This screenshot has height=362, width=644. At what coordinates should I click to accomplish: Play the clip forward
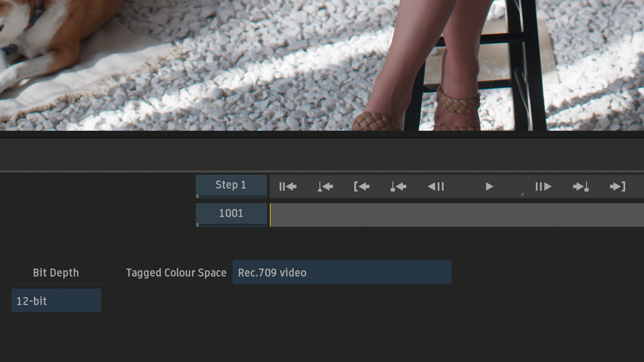[489, 186]
